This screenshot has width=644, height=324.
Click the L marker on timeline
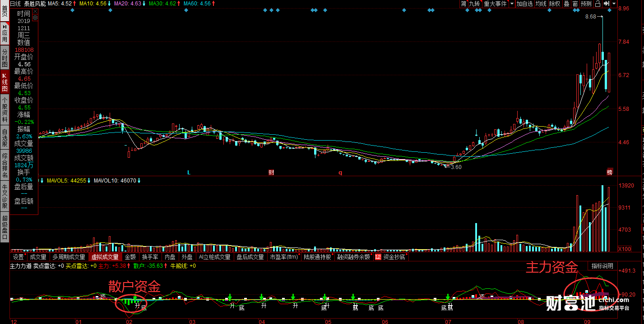(189, 173)
